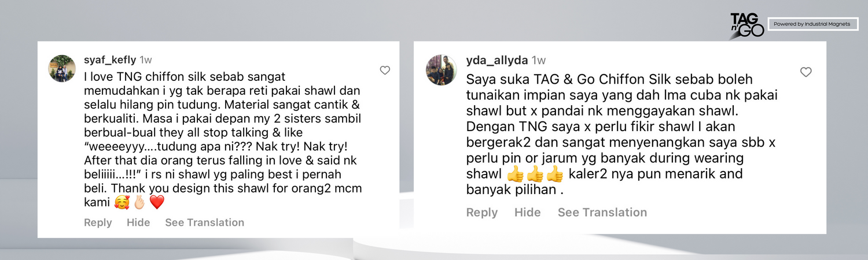Screen dimensions: 868x260
Task: Click the Powered by Industrial Magnets badge
Action: (x=812, y=24)
